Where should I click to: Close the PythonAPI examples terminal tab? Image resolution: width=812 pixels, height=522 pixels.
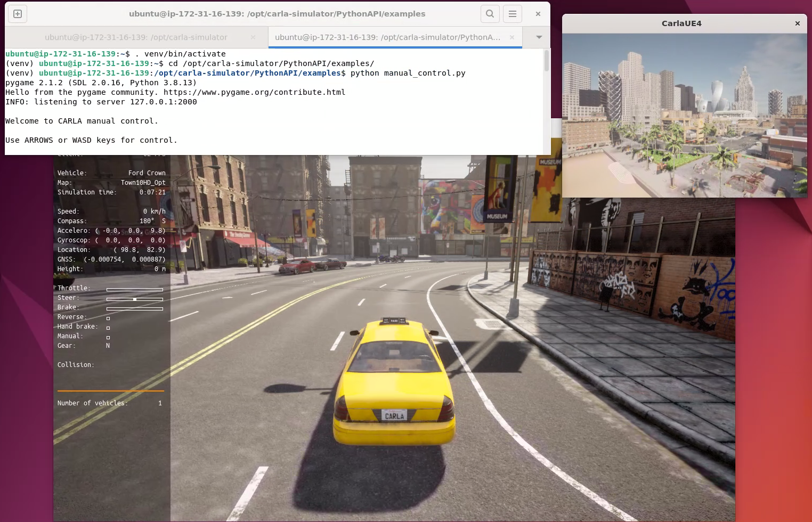point(511,37)
